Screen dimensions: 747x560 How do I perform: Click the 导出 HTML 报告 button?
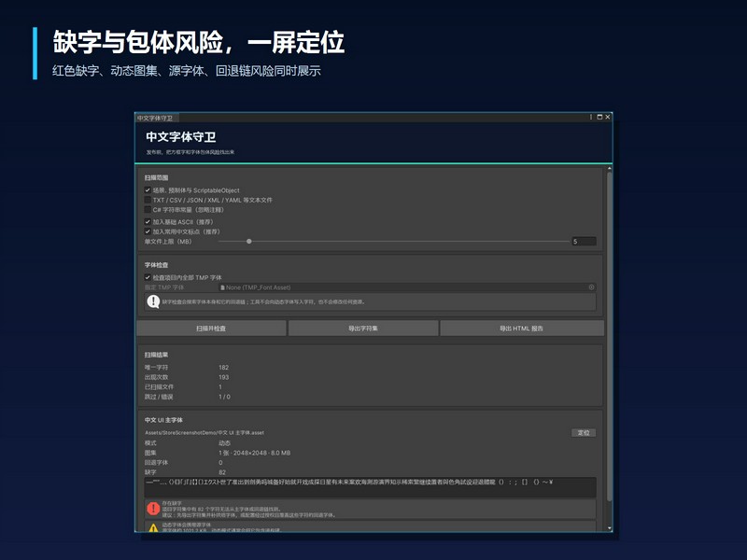pyautogui.click(x=522, y=329)
